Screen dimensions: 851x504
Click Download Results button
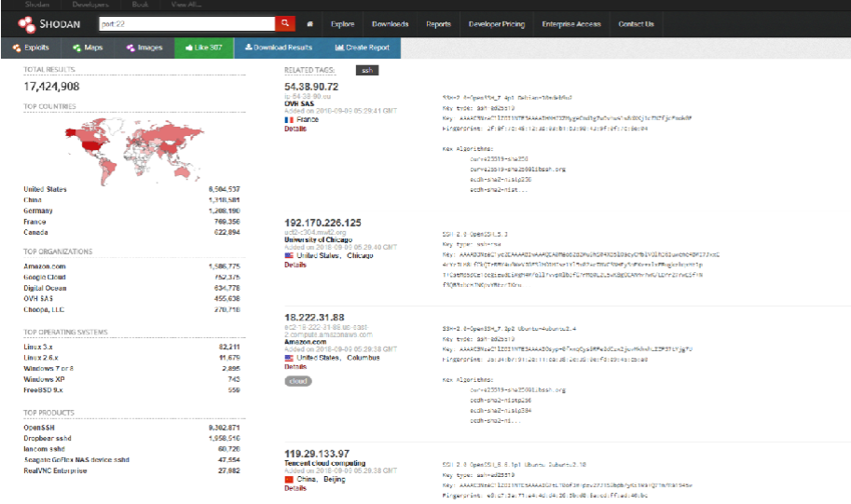click(279, 48)
